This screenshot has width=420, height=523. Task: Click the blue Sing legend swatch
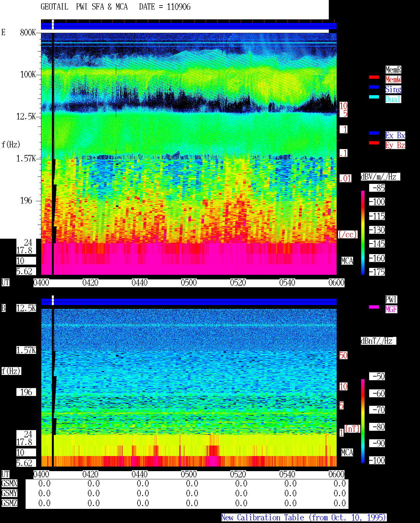pos(374,87)
